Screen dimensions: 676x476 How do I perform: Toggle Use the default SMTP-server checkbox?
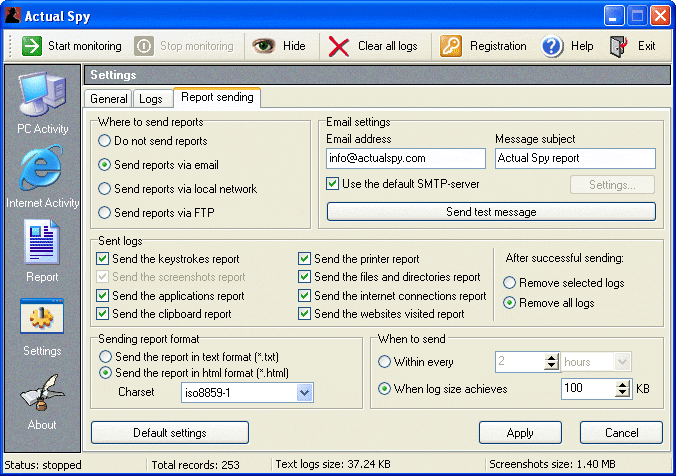(332, 184)
